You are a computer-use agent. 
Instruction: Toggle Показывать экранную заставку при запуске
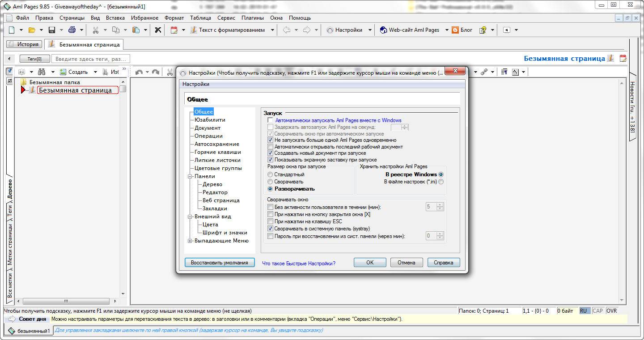point(270,160)
